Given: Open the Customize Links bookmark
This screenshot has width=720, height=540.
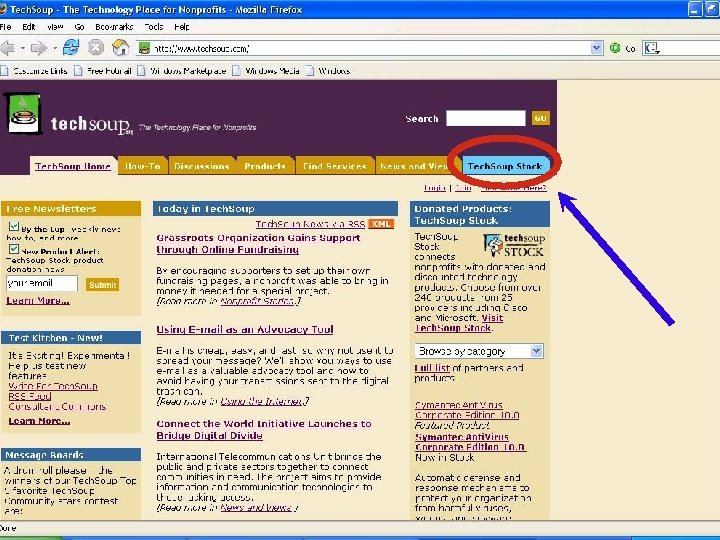Looking at the screenshot, I should [34, 71].
